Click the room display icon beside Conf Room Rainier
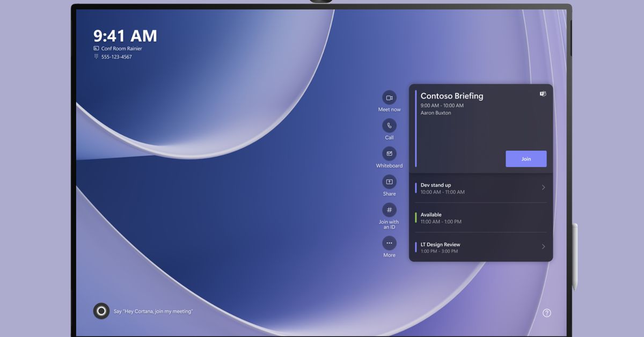The height and width of the screenshot is (337, 644). 96,48
